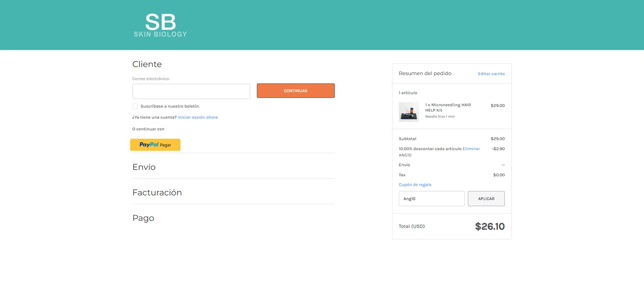Click the Skin Biology SB logo
Viewport: 644px width, 308px height.
160,25
